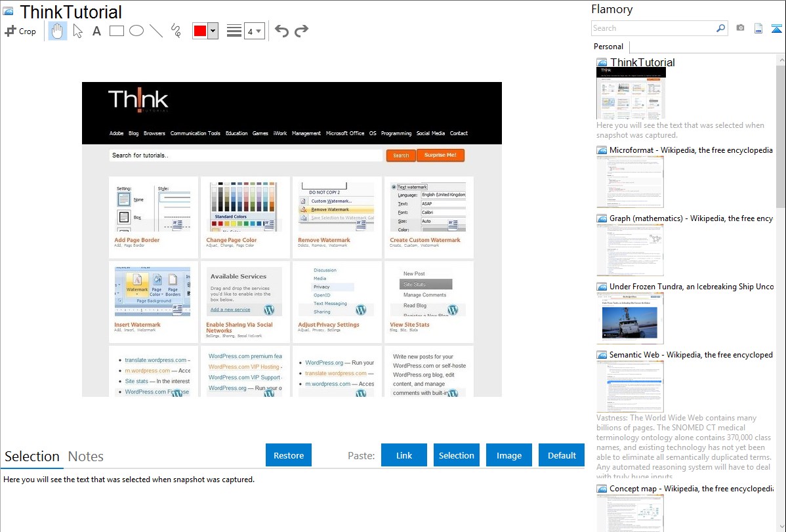Select 'Graph (mathematics) - Wikipedia' title
Viewport: 786px width, 532px height.
[691, 218]
